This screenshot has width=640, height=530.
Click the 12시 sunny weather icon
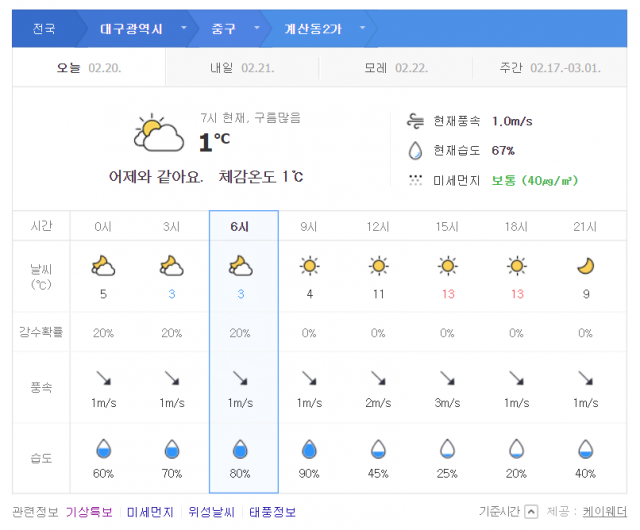click(x=378, y=266)
